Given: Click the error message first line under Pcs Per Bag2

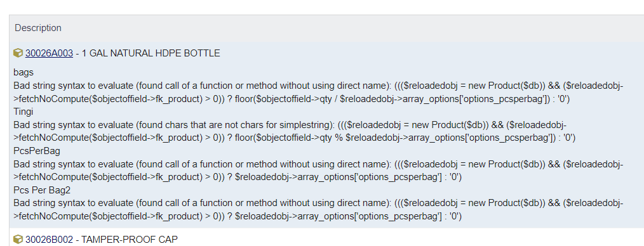Looking at the screenshot, I should pyautogui.click(x=318, y=203).
